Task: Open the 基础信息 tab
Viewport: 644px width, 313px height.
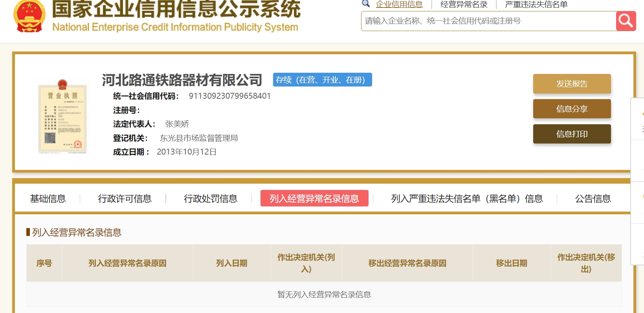Action: pyautogui.click(x=48, y=199)
